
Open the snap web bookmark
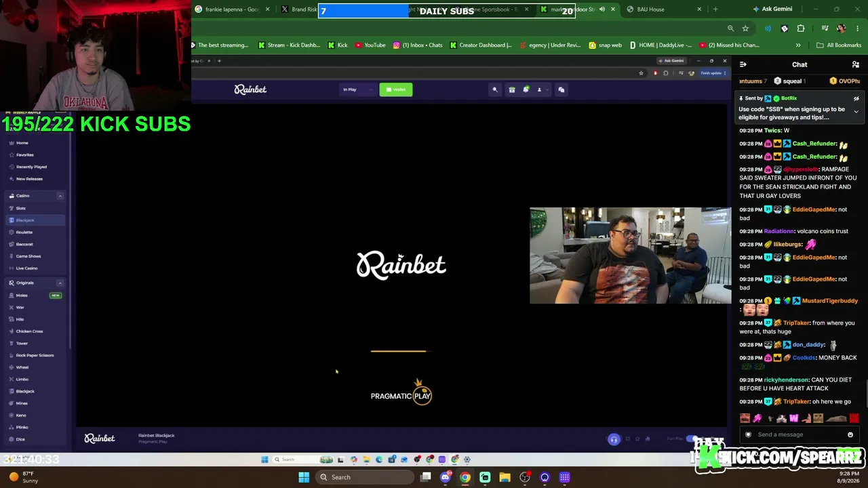[x=605, y=45]
